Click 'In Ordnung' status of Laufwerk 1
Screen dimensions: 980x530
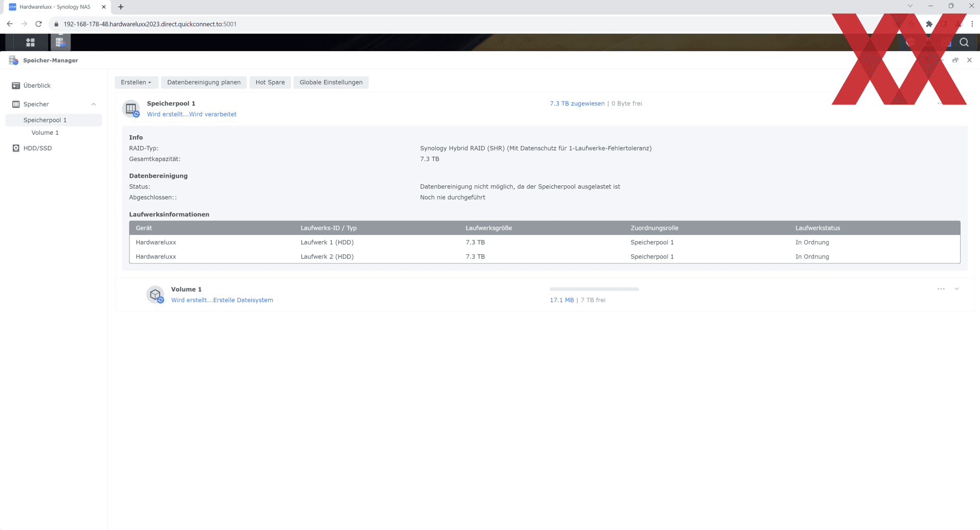click(812, 243)
